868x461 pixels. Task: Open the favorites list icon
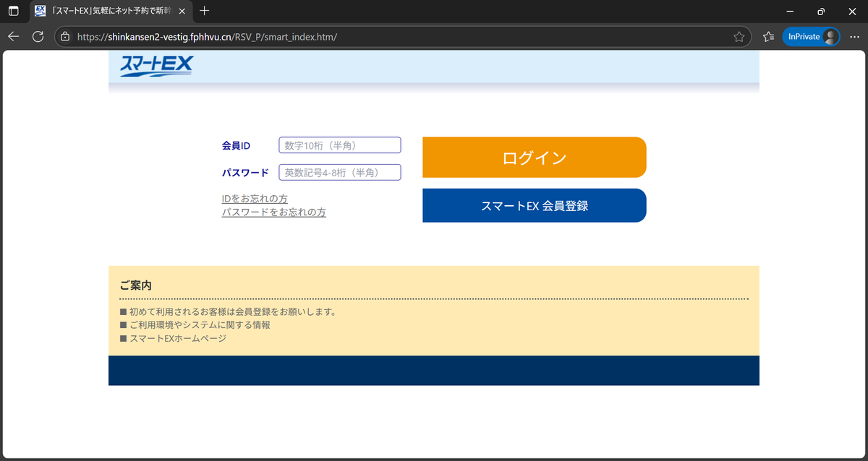[x=768, y=36]
